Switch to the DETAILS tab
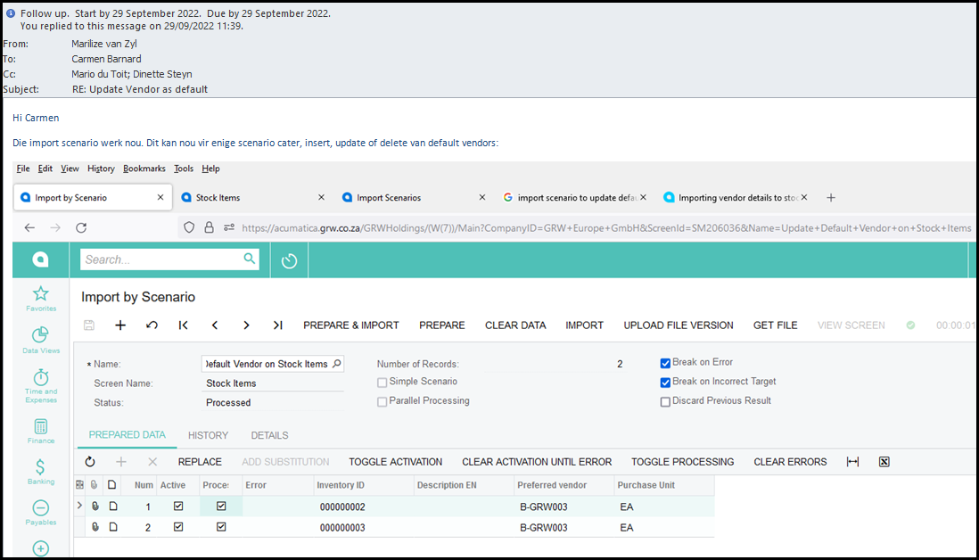Screen dimensions: 979x560 coord(269,435)
